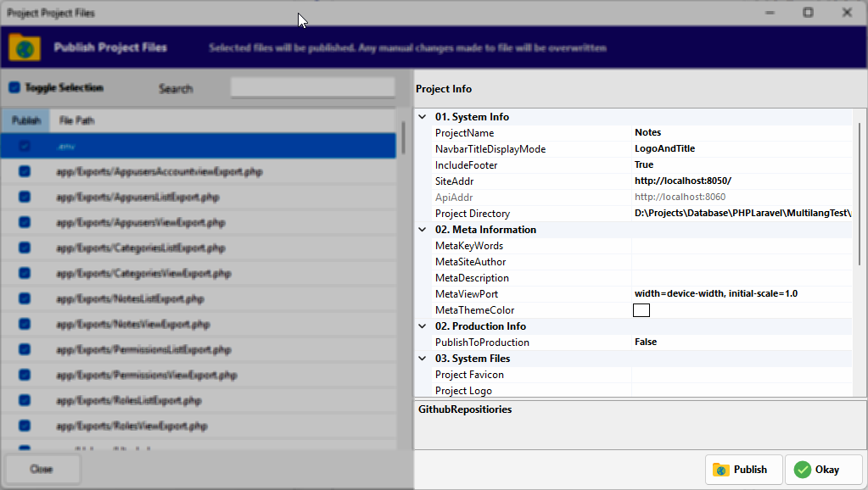Uncheck the PermissionsViewExport.php checkbox
This screenshot has height=490, width=868.
[x=25, y=375]
